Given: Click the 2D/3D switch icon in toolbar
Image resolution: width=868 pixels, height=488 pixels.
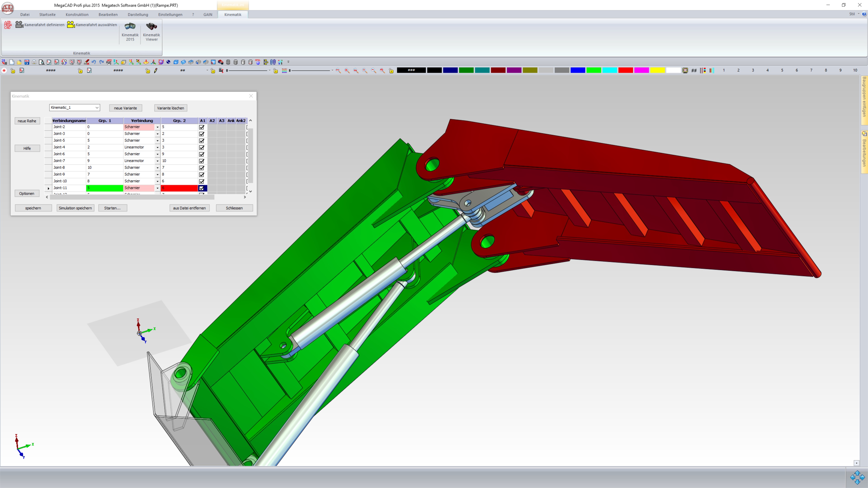Looking at the screenshot, I should pos(4,62).
